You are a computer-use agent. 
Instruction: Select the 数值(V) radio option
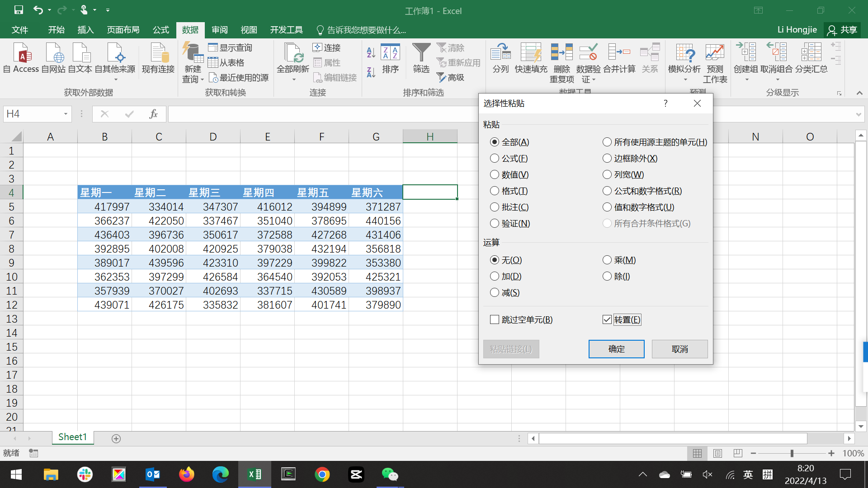(x=495, y=175)
